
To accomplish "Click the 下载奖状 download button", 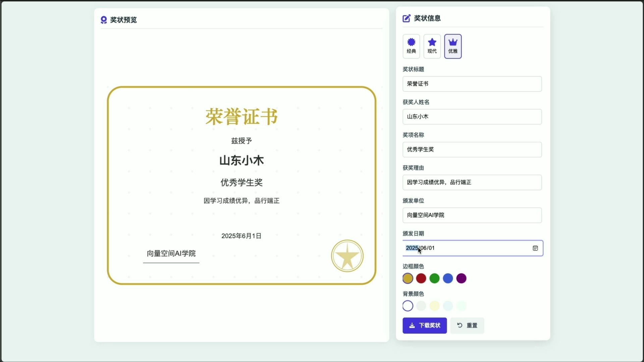I will [x=425, y=325].
